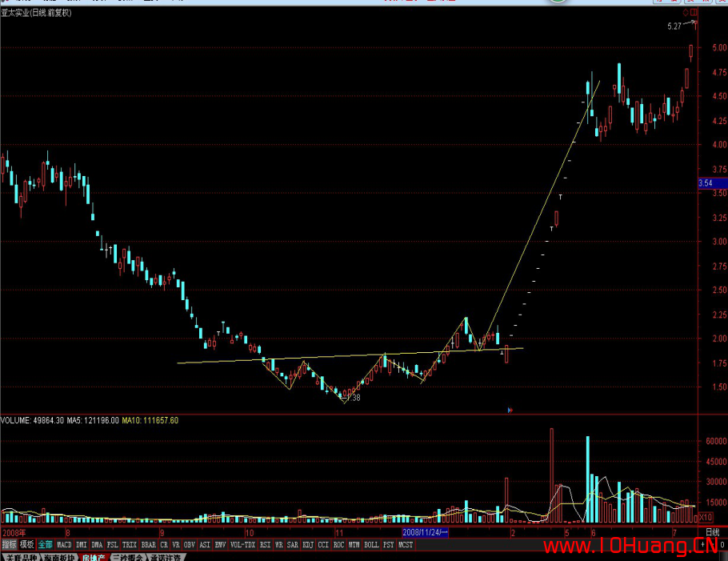
Task: Switch indicator to DMI
Action: [82, 544]
